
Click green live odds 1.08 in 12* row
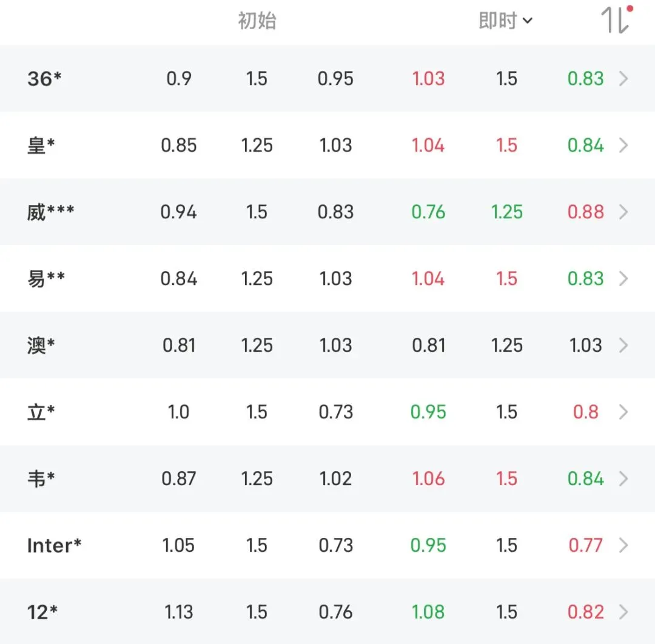428,612
